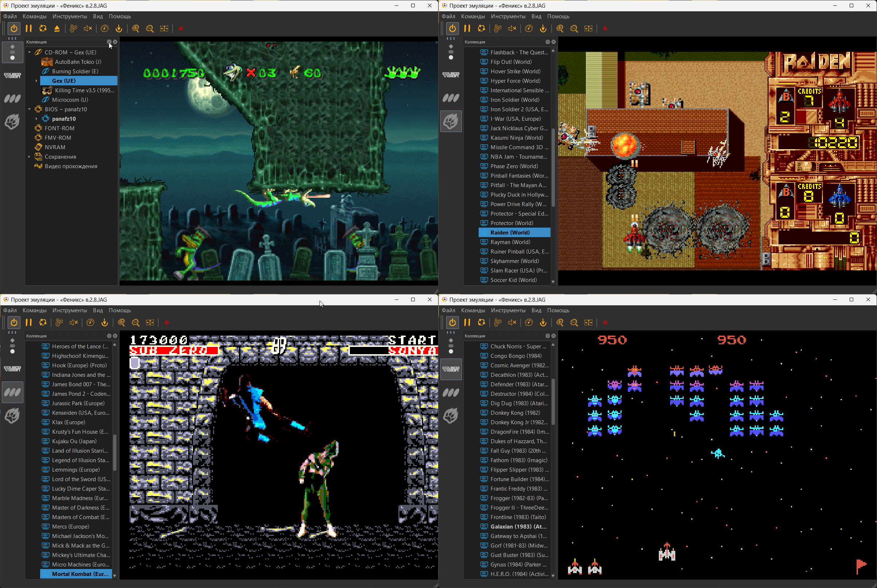Toggle pause in the Mortal Kombat window toolbar
Viewport: 877px width, 588px height.
28,322
